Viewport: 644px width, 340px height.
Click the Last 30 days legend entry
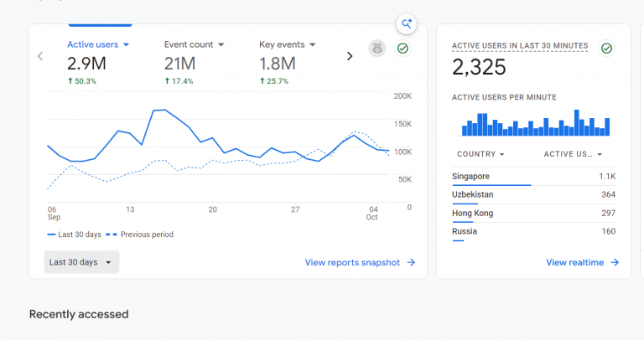(75, 234)
